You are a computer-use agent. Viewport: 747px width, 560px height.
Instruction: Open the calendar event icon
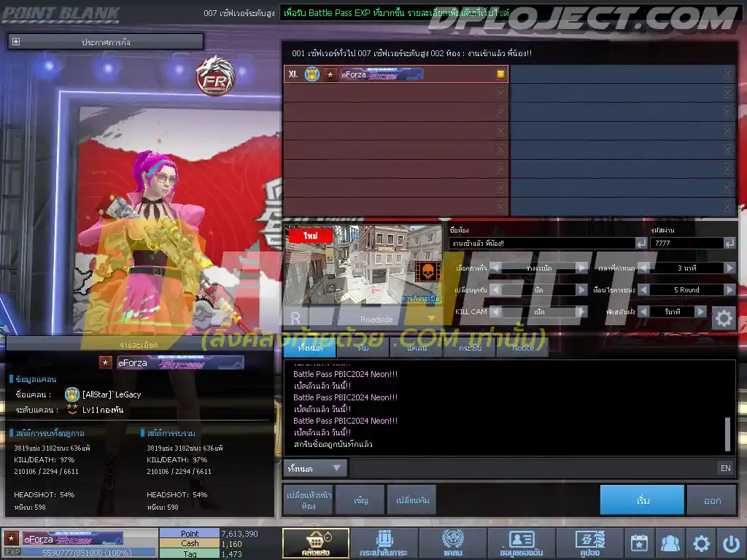pos(639,542)
